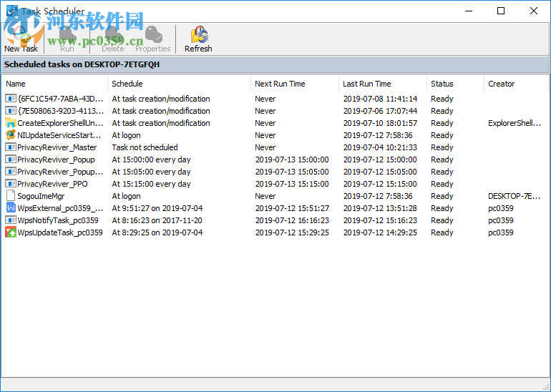Click schedule 'At 15:15:00 every day'
Viewport: 551px width, 392px height.
(x=151, y=184)
